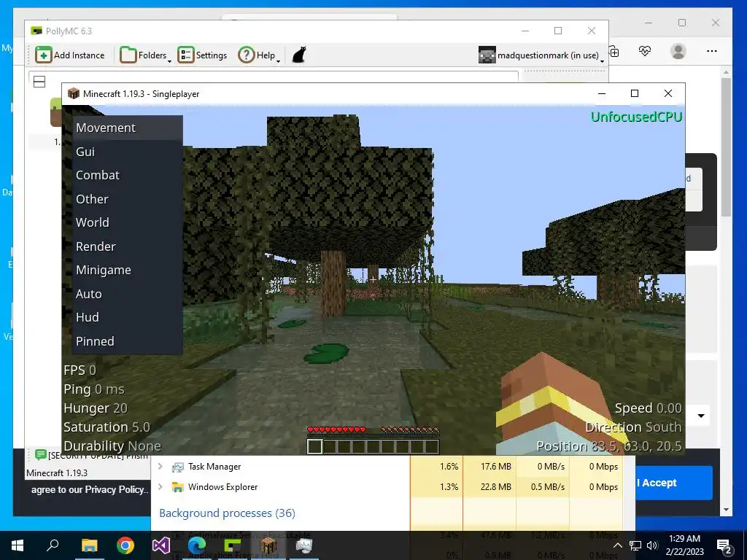This screenshot has height=560, width=747.
Task: Click the Add Instance icon in PollyMC
Action: point(43,55)
